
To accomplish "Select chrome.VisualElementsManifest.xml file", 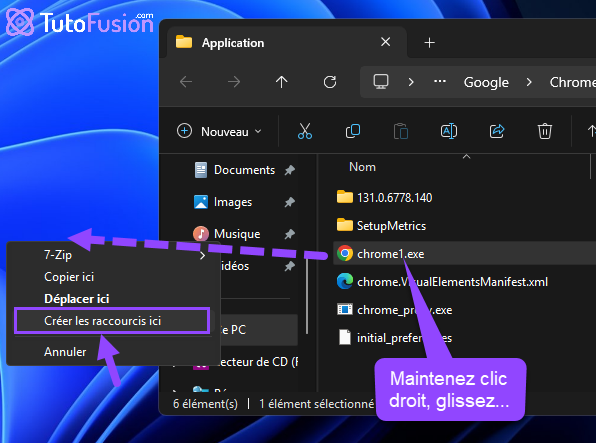I will click(464, 282).
